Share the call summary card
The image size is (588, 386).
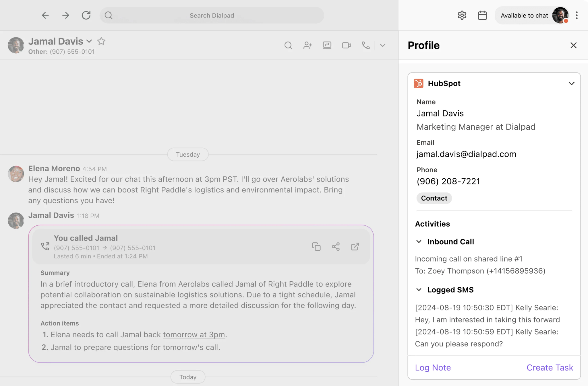point(336,247)
